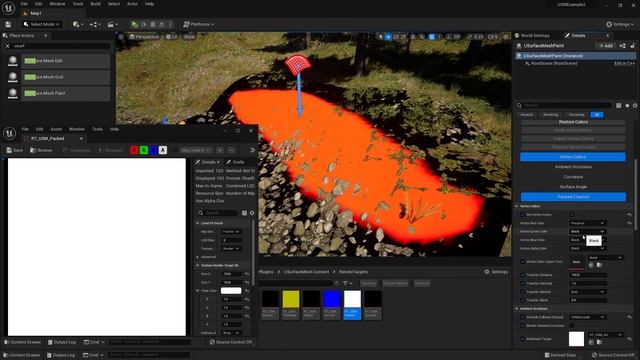Open the Mip Level dropdown
640x360 pixels.
pyautogui.click(x=196, y=150)
